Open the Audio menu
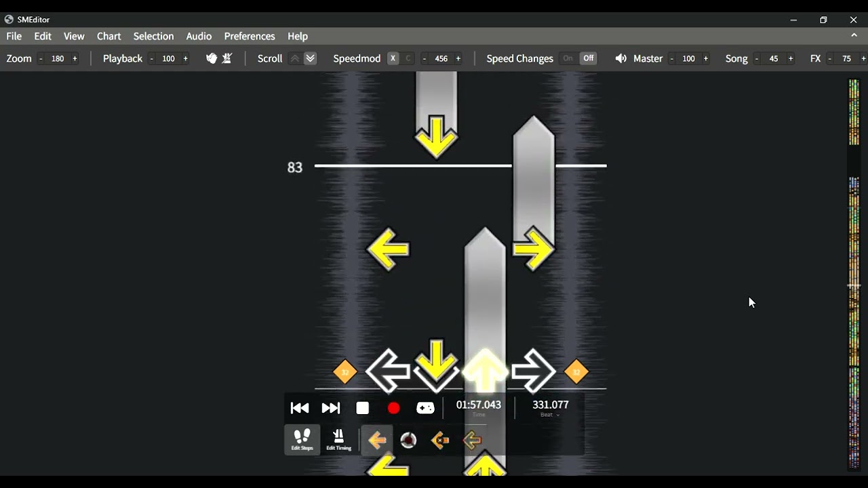The image size is (868, 488). 199,36
